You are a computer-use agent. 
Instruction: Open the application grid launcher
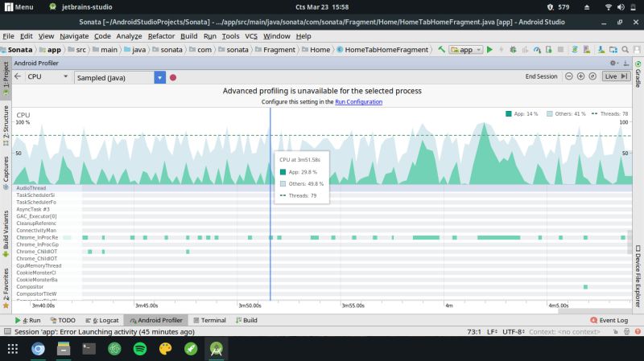pyautogui.click(x=13, y=349)
